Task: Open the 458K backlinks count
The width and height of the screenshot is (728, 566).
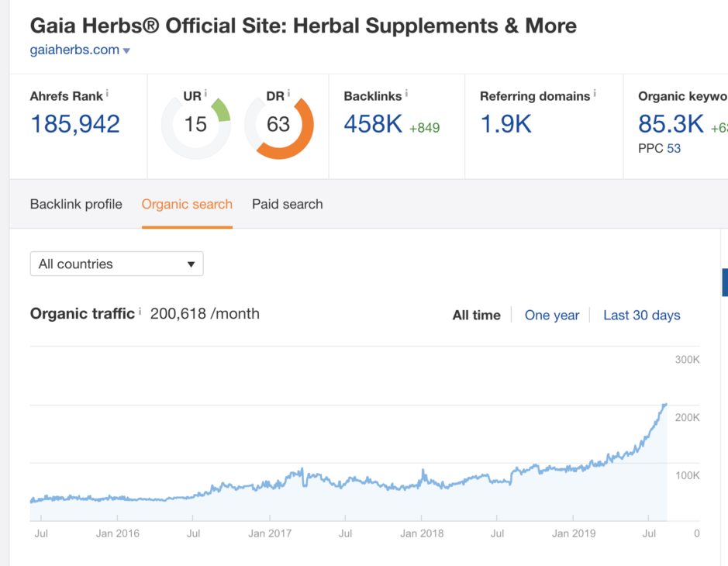Action: coord(373,124)
